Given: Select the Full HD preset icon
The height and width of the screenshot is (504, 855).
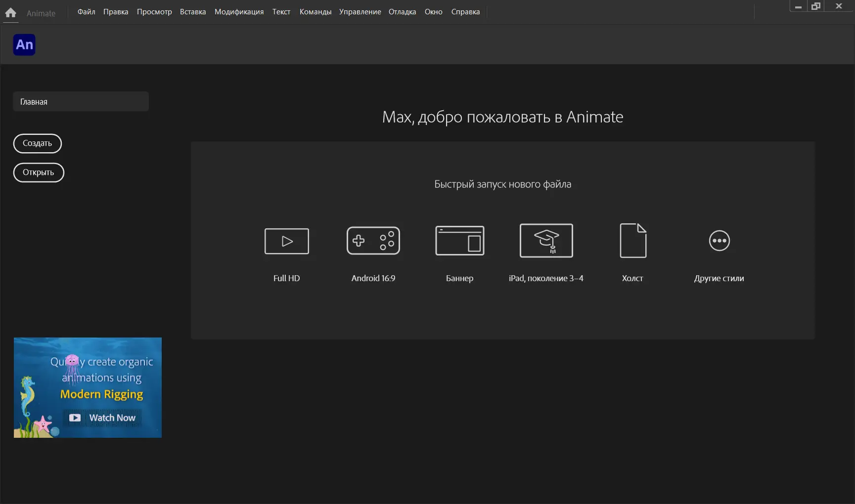Looking at the screenshot, I should (287, 241).
